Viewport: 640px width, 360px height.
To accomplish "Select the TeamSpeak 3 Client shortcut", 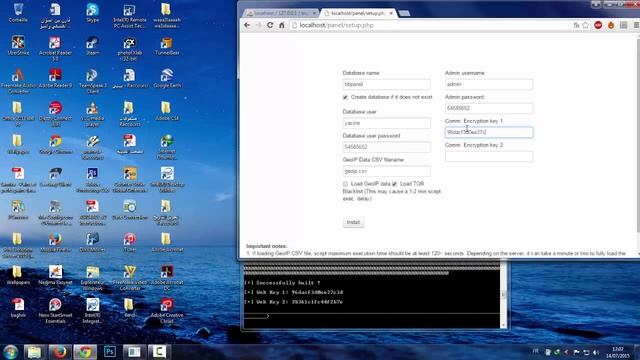I will coord(92,80).
